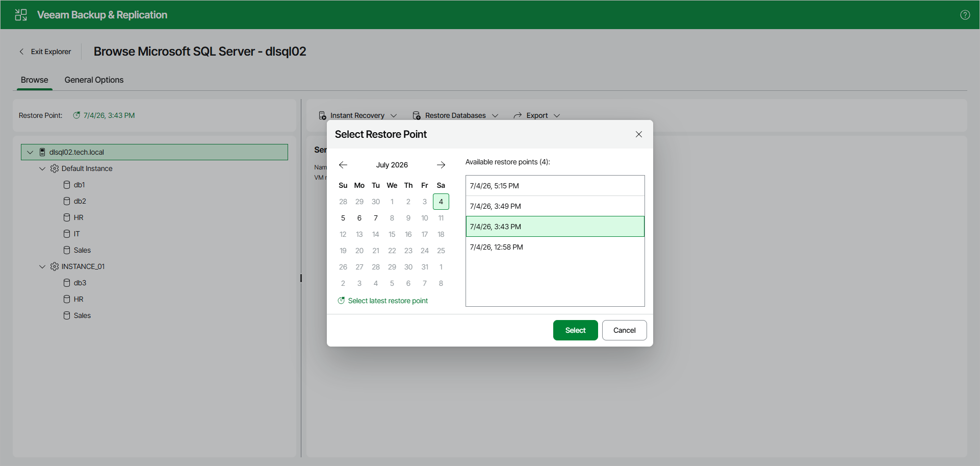Click Select latest restore point link
This screenshot has height=466, width=980.
click(x=388, y=301)
